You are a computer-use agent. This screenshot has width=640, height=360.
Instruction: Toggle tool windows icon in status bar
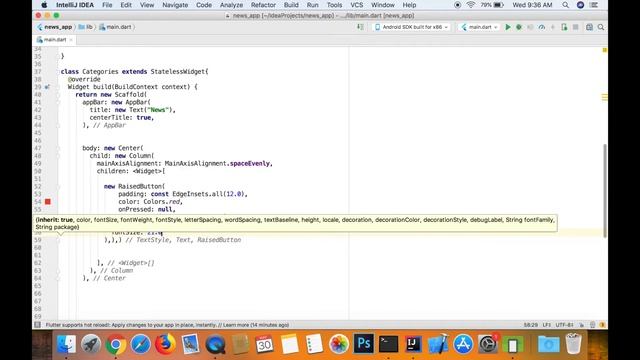(x=37, y=325)
